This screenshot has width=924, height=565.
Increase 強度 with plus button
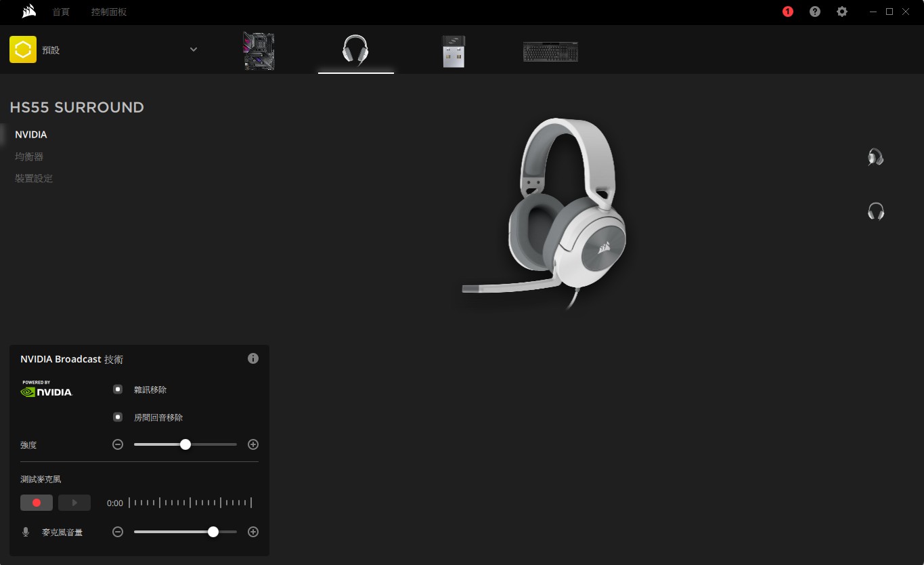tap(253, 444)
